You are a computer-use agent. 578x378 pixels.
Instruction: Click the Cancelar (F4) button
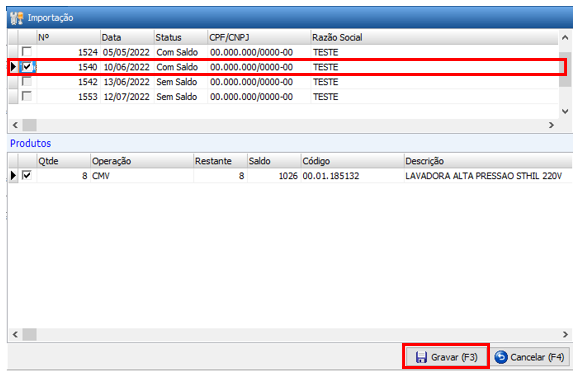pos(530,357)
